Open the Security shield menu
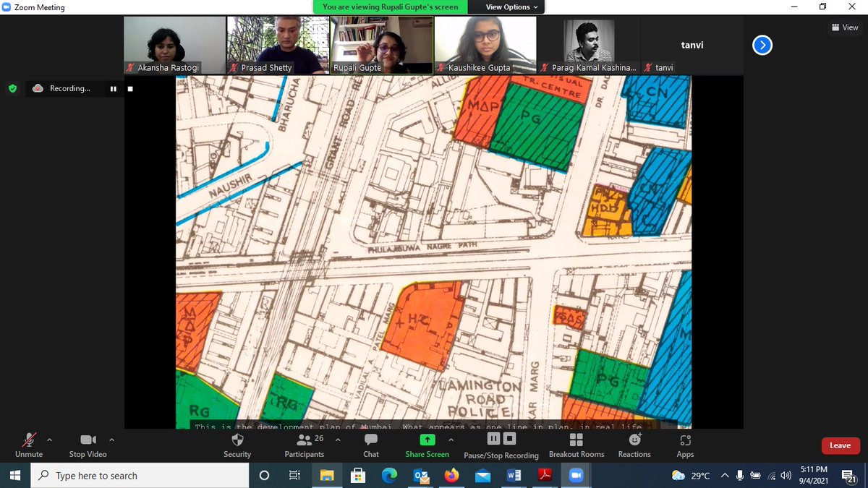Screen dimensions: 868x488 [237, 445]
